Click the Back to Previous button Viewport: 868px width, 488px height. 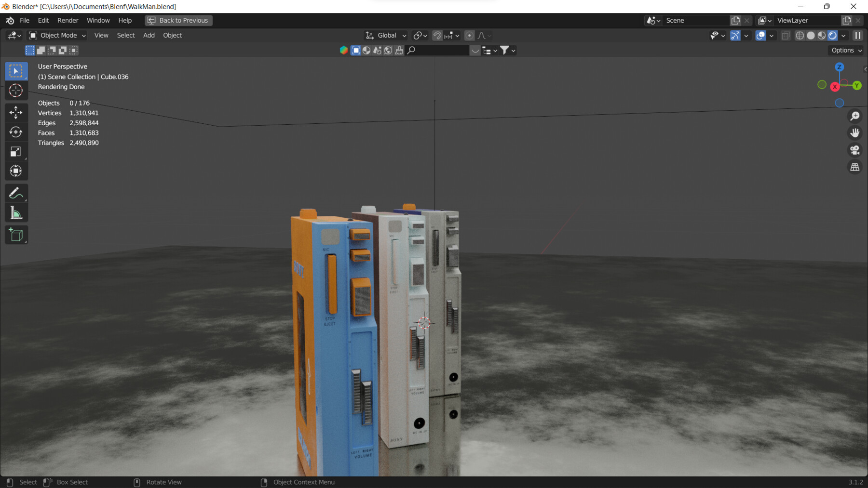tap(178, 20)
